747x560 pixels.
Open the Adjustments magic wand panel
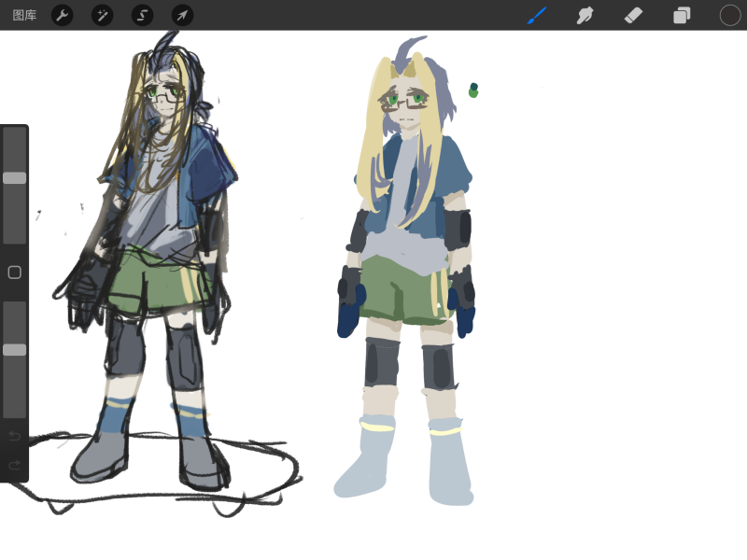tap(103, 15)
